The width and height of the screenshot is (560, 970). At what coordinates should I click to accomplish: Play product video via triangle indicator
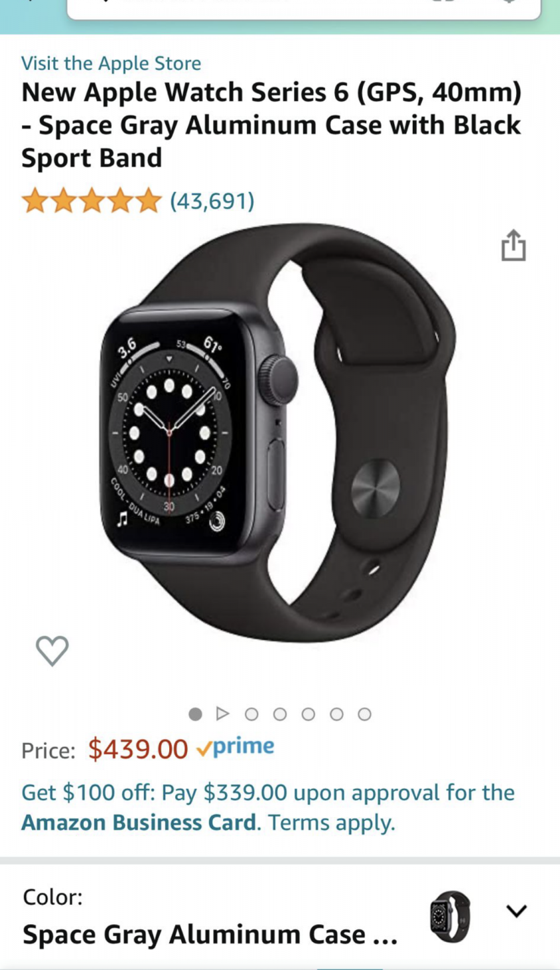pyautogui.click(x=223, y=714)
